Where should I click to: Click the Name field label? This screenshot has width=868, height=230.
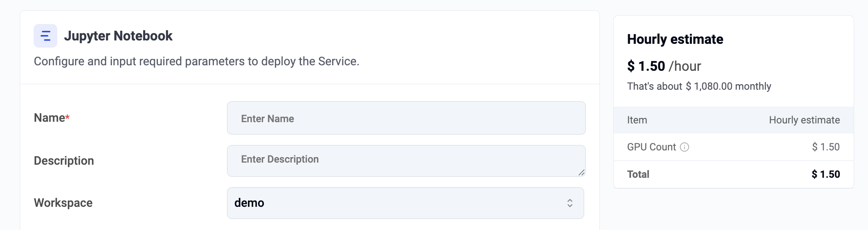coord(49,118)
